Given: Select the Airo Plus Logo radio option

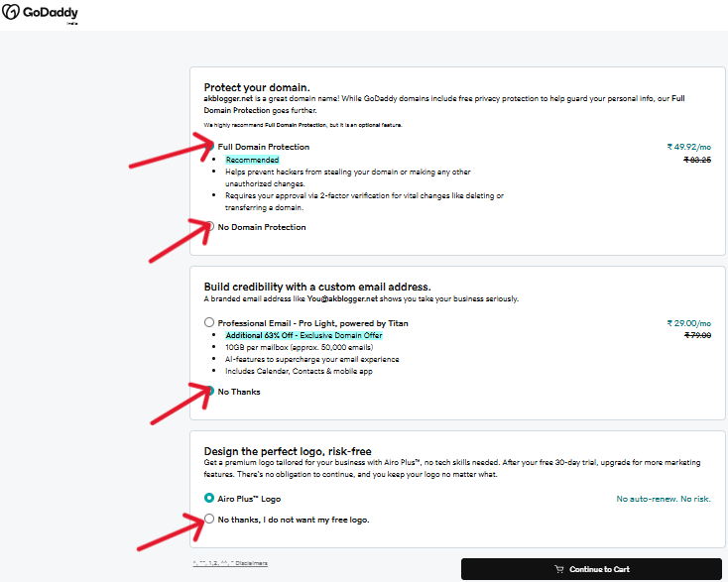Looking at the screenshot, I should coord(209,498).
